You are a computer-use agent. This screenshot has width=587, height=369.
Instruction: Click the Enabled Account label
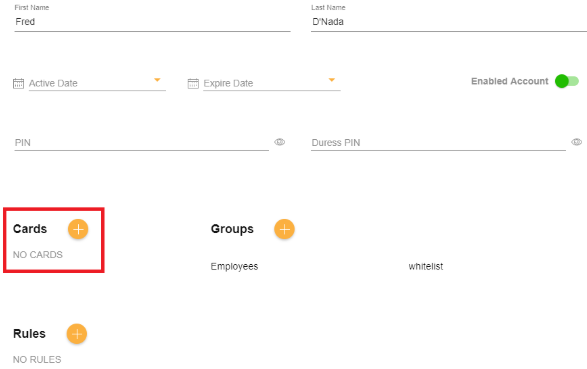coord(510,81)
